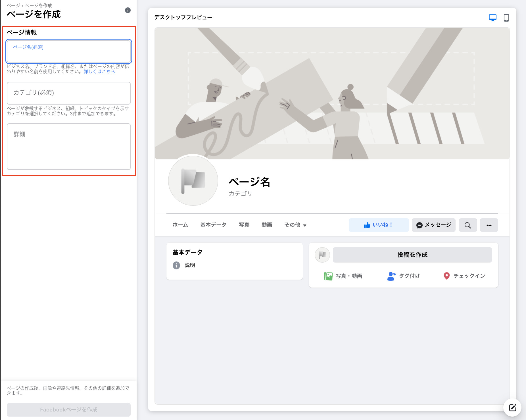
Task: Click the pencil edit icon at bottom right
Action: (x=512, y=408)
